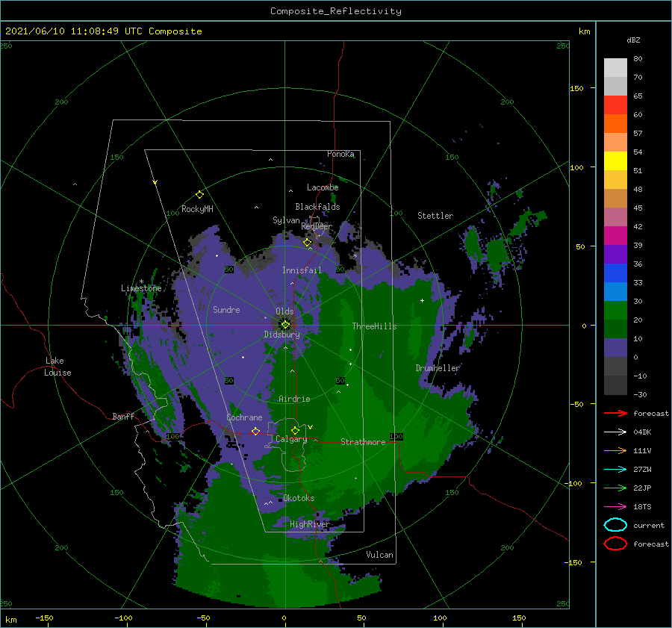Click the cyan 27ZW arrow icon
Image resolution: width=672 pixels, height=628 pixels.
pos(615,470)
